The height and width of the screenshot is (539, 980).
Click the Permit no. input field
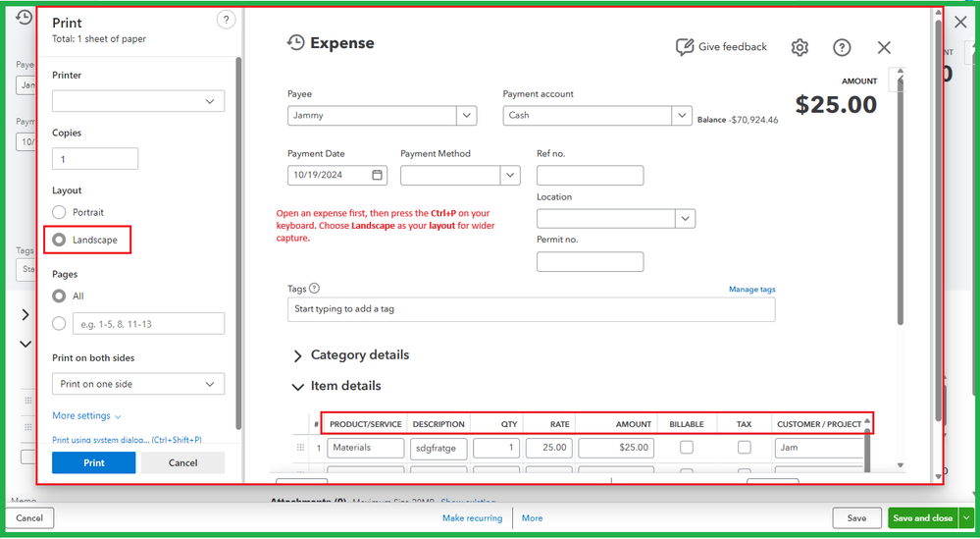tap(590, 261)
